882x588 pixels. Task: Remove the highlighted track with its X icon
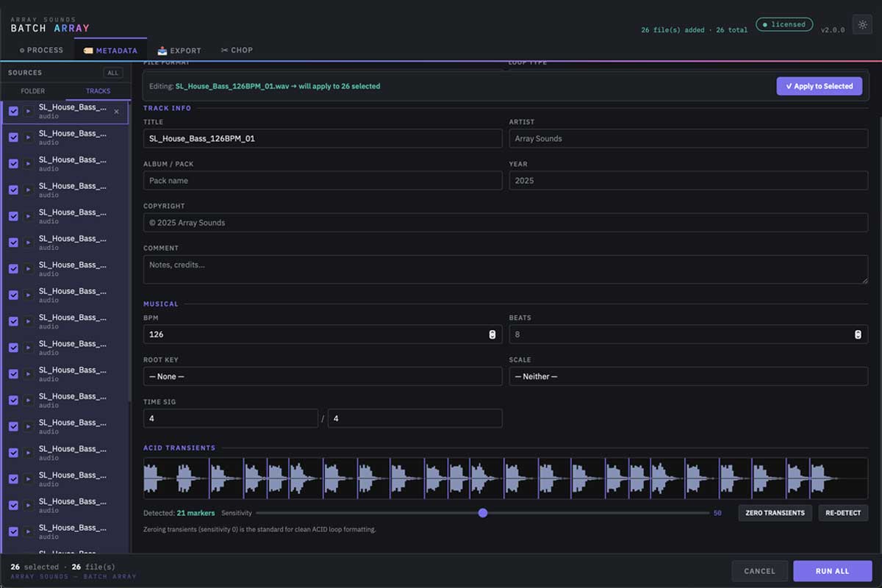pyautogui.click(x=116, y=112)
